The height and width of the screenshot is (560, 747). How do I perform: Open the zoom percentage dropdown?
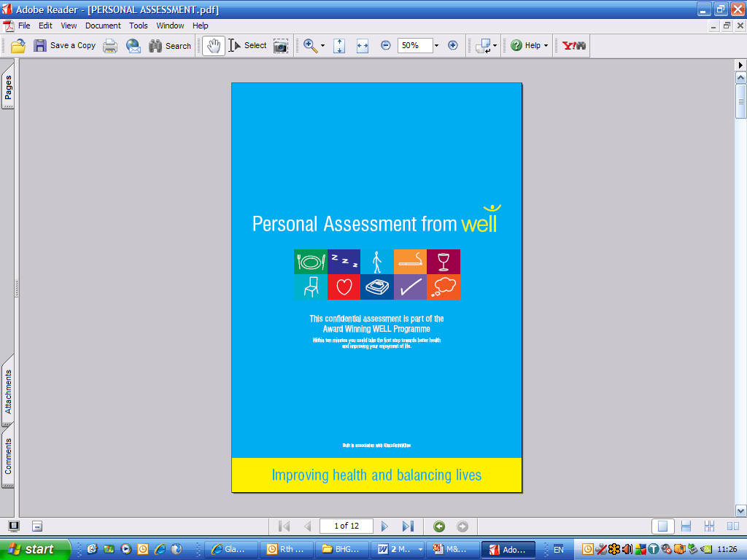pyautogui.click(x=436, y=46)
